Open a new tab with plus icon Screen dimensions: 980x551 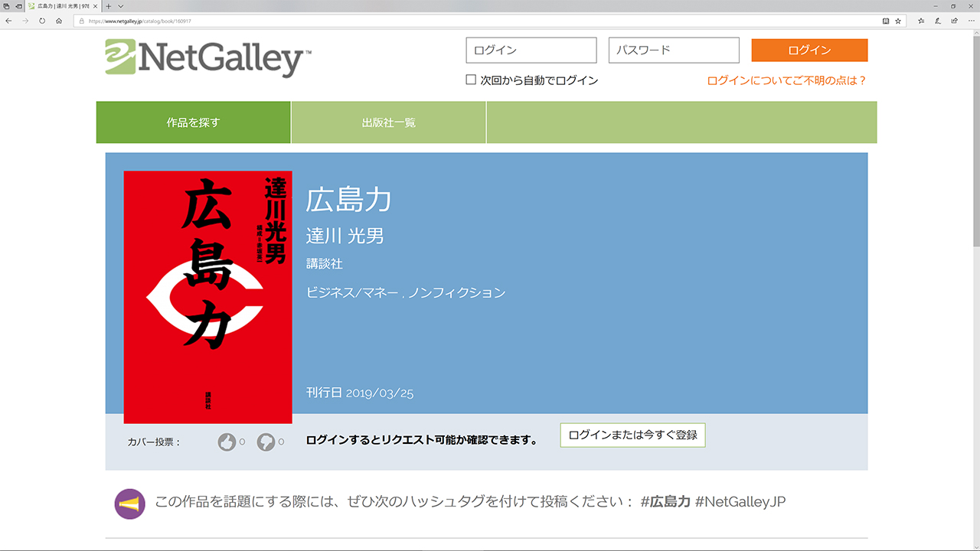click(109, 6)
